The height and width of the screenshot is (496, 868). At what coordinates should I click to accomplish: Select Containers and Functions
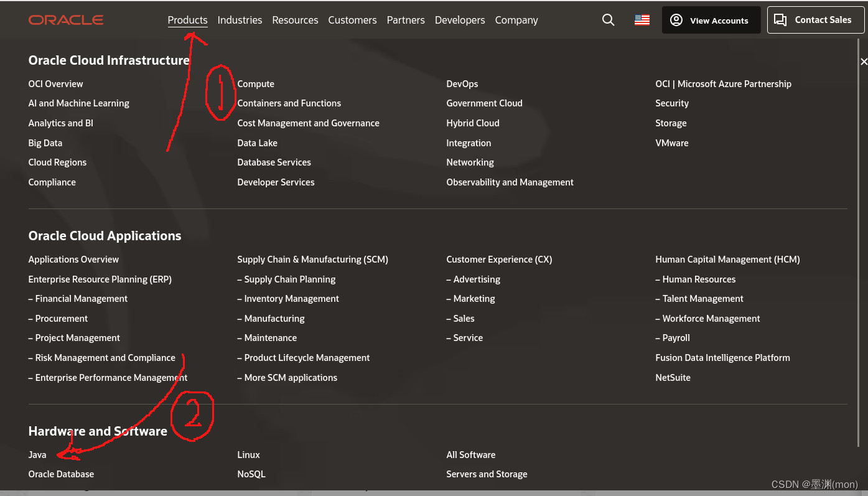pos(289,103)
